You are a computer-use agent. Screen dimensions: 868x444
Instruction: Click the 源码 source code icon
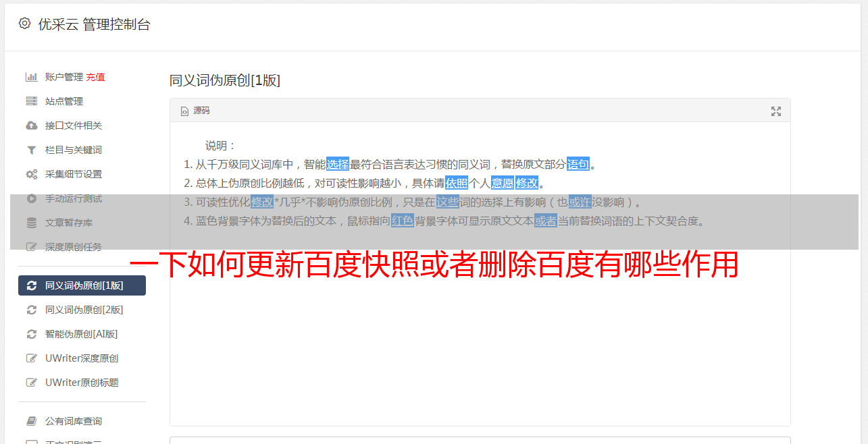[184, 111]
